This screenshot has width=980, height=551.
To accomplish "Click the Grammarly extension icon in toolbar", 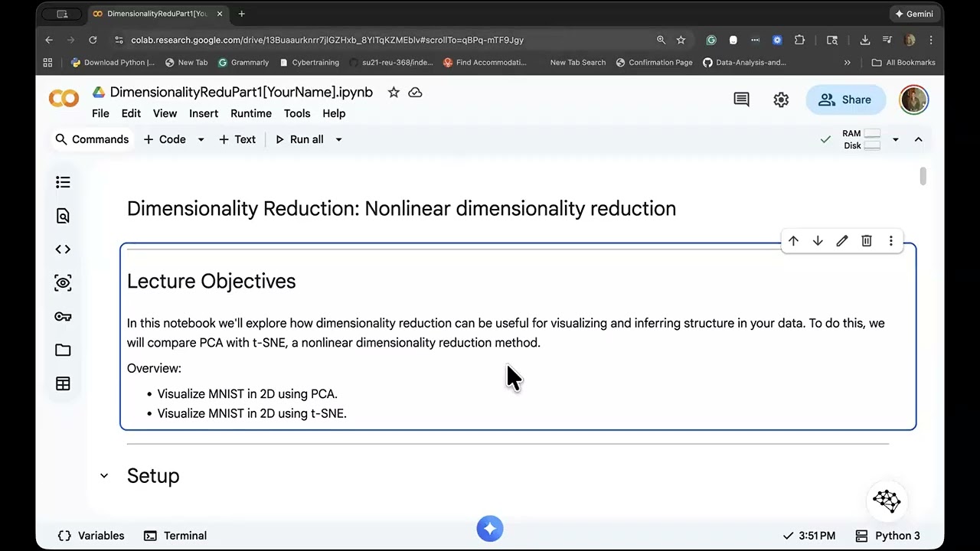I will pos(711,40).
